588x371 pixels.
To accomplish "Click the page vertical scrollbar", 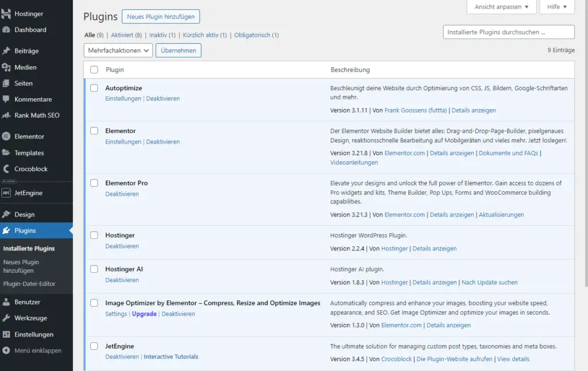I will click(586, 142).
